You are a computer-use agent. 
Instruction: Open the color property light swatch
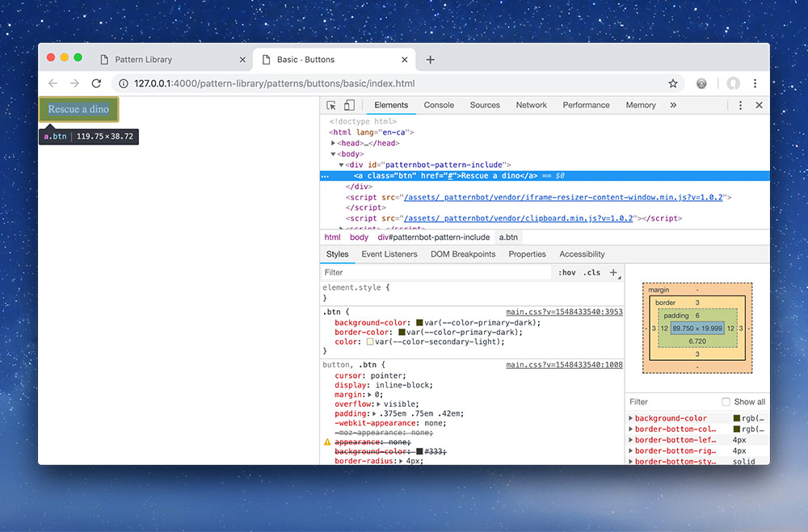(369, 341)
